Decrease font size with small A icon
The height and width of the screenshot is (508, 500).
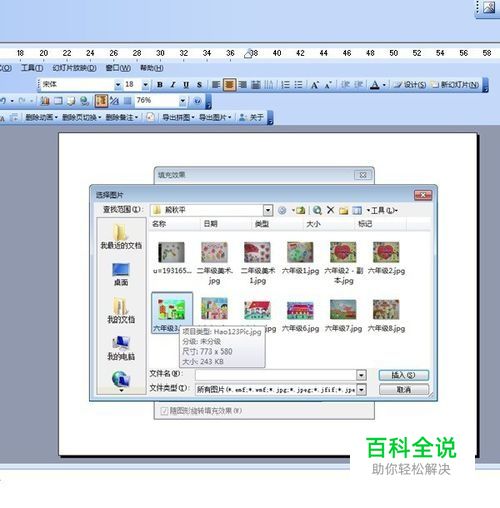pyautogui.click(x=328, y=85)
